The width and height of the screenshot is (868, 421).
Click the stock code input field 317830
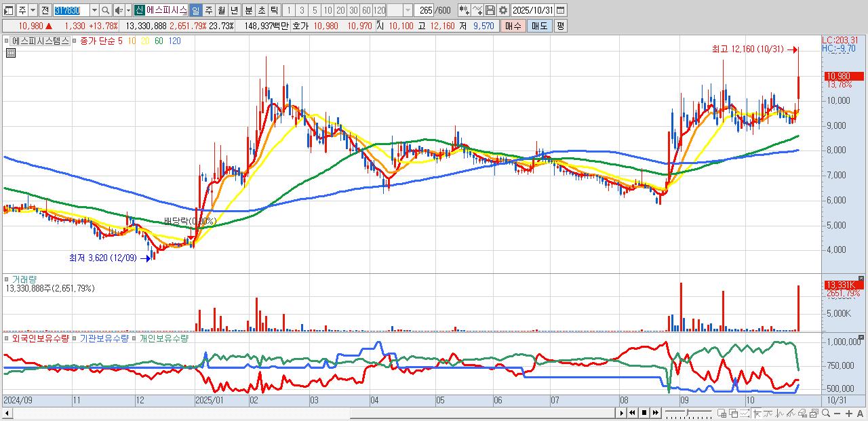tap(71, 10)
